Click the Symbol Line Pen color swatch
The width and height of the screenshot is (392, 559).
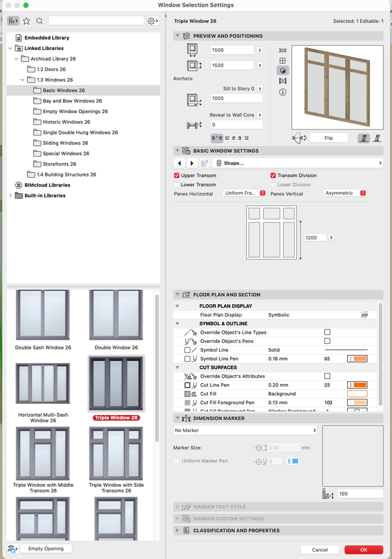(357, 358)
